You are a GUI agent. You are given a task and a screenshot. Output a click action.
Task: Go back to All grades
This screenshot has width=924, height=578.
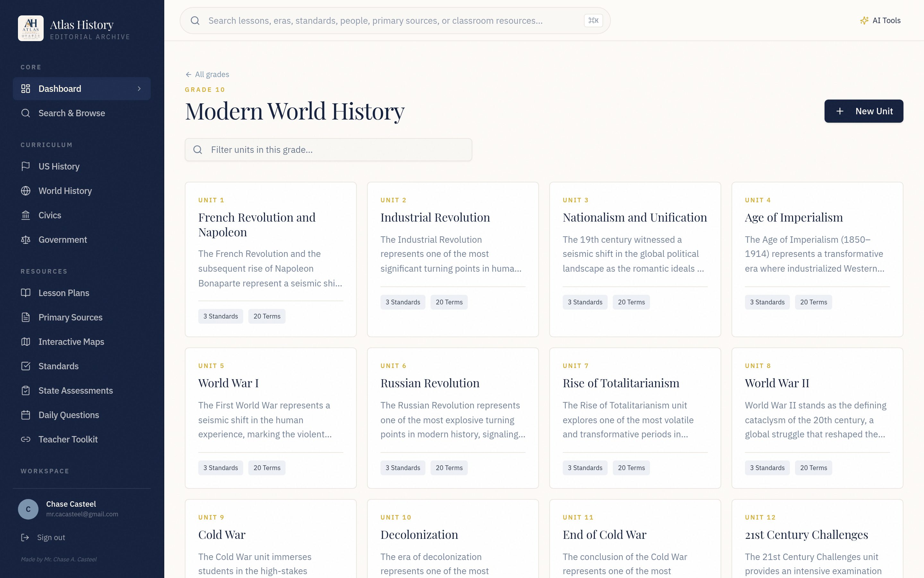(207, 74)
